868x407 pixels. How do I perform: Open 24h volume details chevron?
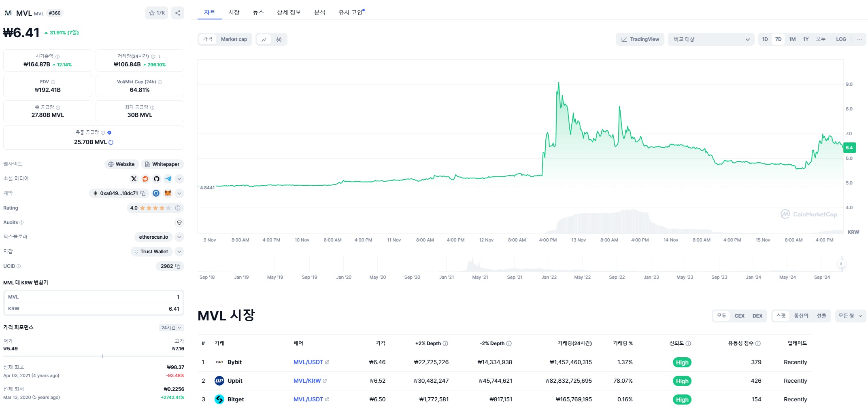160,57
